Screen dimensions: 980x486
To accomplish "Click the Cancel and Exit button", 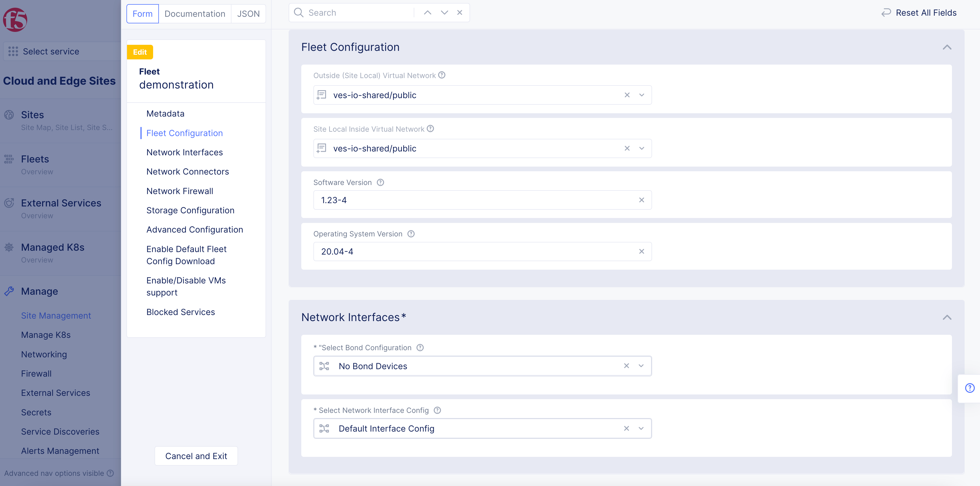I will click(x=196, y=456).
